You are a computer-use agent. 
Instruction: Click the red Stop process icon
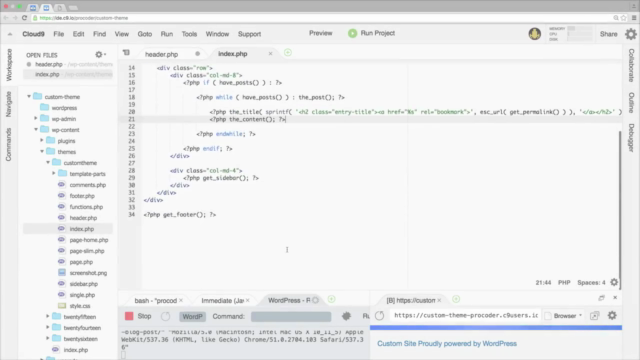click(129, 316)
